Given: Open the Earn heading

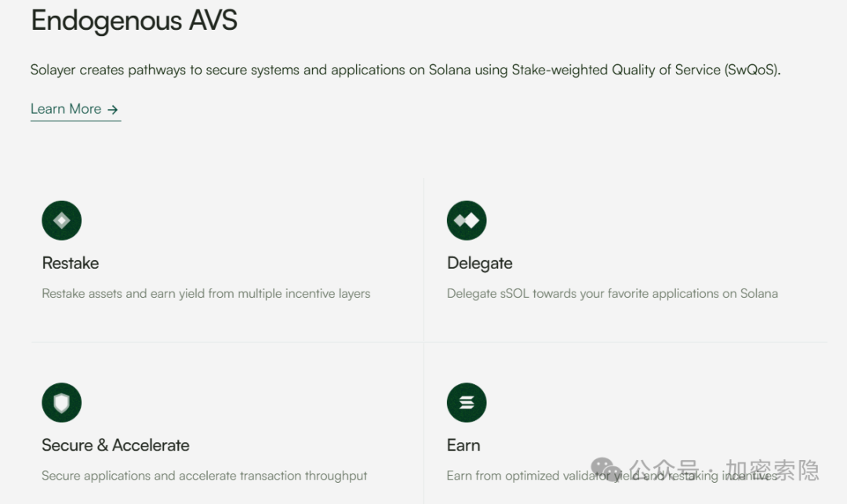Looking at the screenshot, I should tap(463, 445).
